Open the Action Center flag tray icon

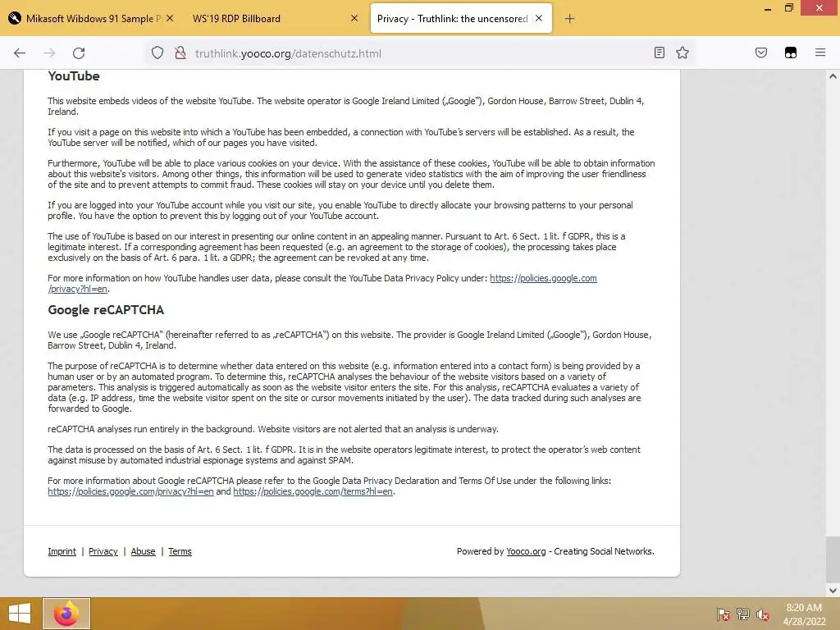724,614
